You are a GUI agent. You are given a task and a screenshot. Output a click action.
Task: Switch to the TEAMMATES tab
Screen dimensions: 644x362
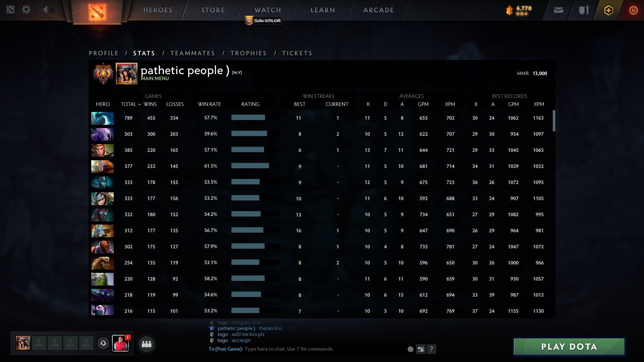(193, 53)
